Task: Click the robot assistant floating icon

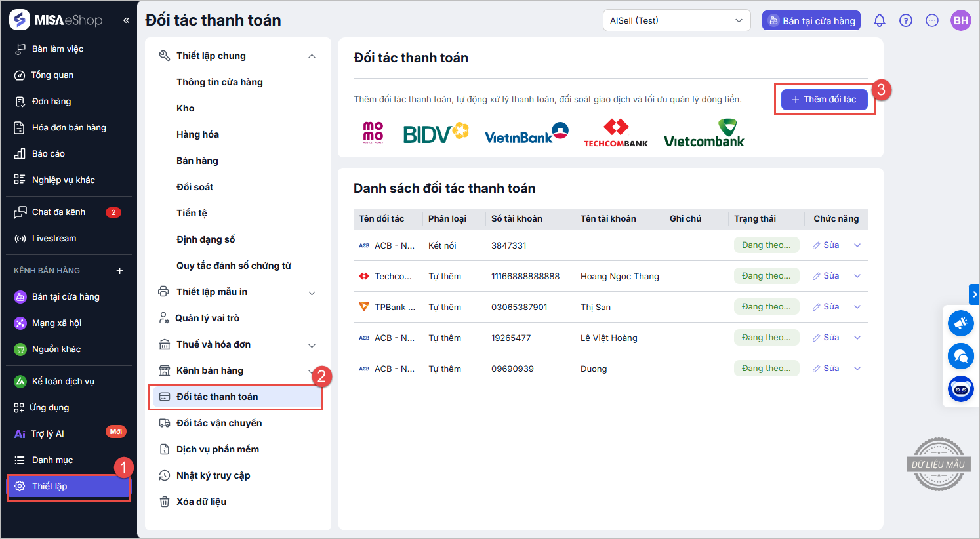Action: point(960,389)
